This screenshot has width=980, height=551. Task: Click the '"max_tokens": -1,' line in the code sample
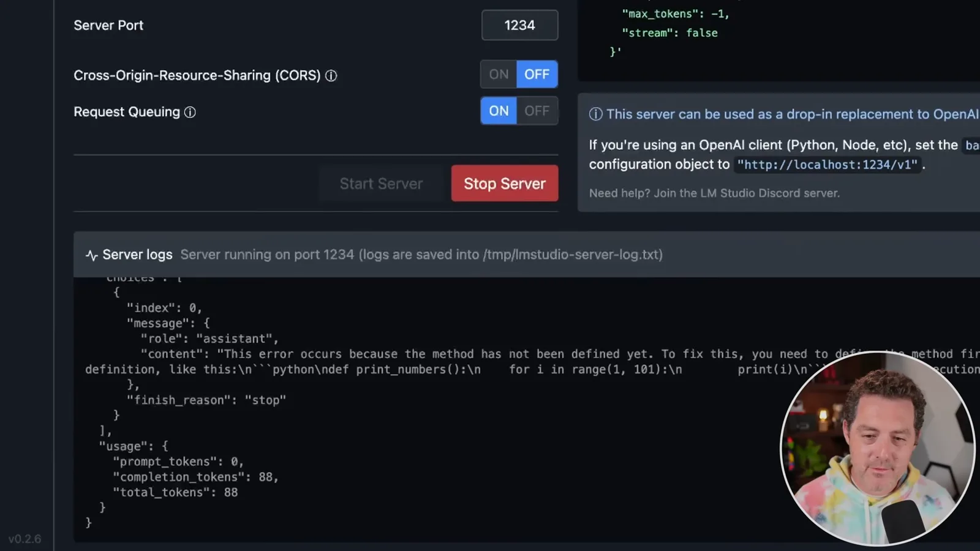pos(676,13)
